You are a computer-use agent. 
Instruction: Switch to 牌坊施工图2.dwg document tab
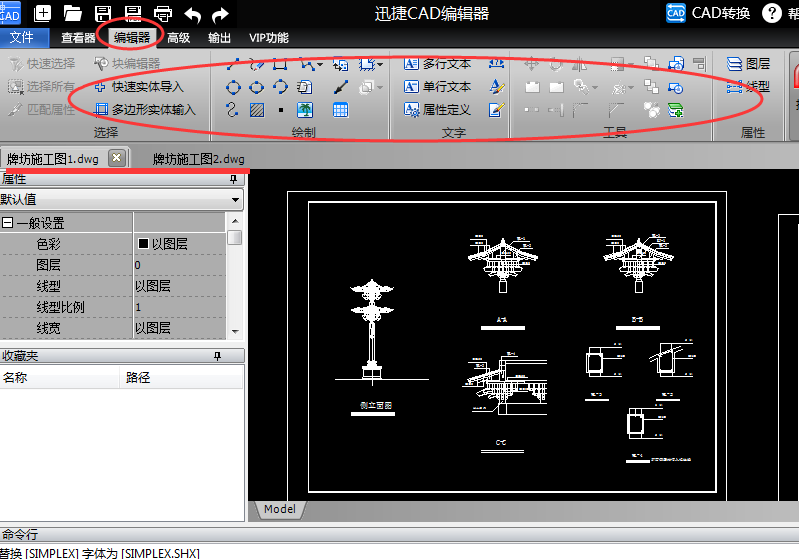[x=198, y=159]
